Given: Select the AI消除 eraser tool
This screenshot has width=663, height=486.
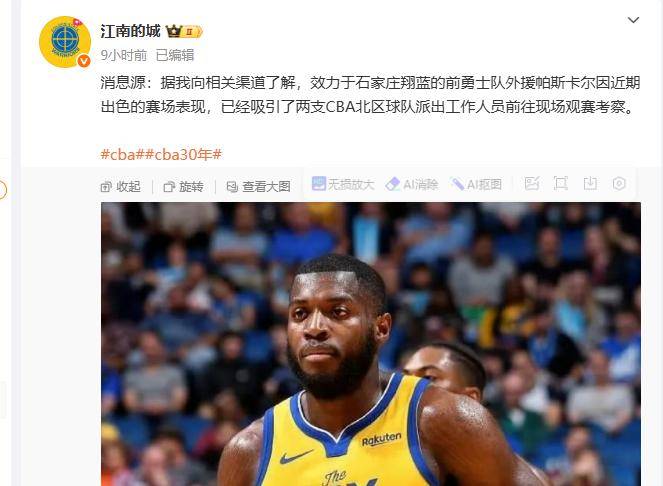Looking at the screenshot, I should coord(412,184).
